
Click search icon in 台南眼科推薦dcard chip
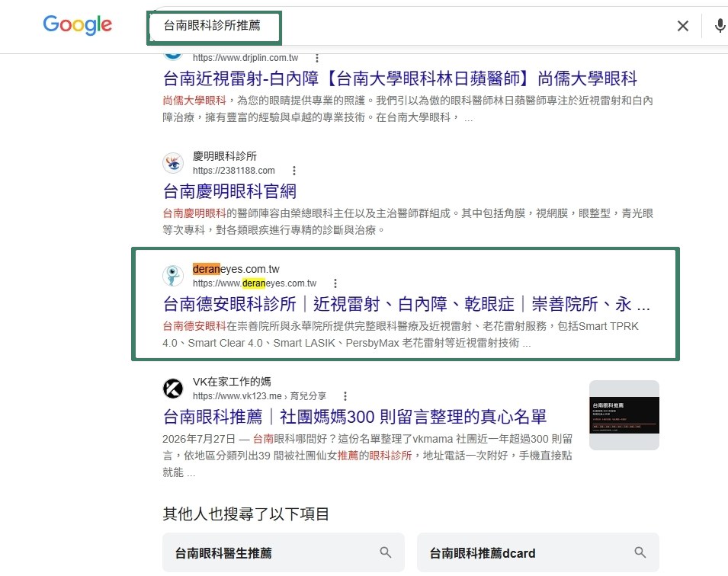[640, 552]
